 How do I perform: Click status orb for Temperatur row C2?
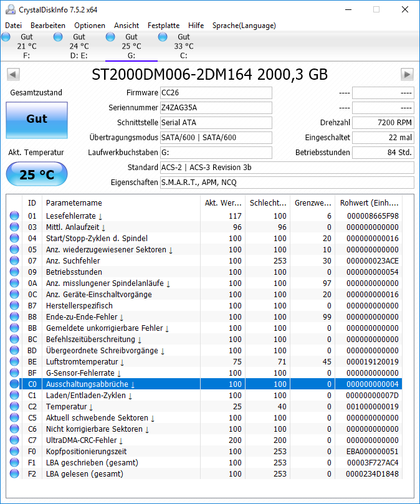(14, 407)
